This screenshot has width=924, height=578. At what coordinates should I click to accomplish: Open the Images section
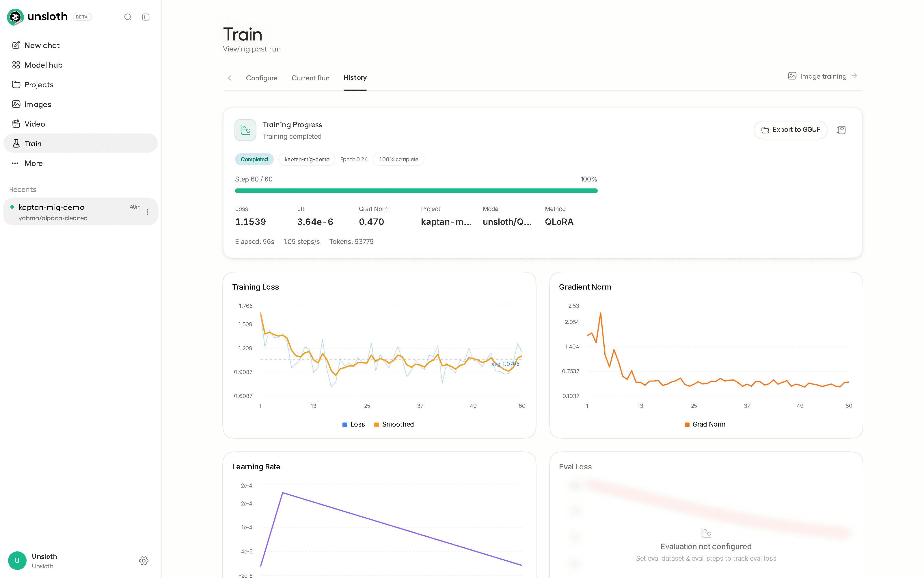[81, 104]
